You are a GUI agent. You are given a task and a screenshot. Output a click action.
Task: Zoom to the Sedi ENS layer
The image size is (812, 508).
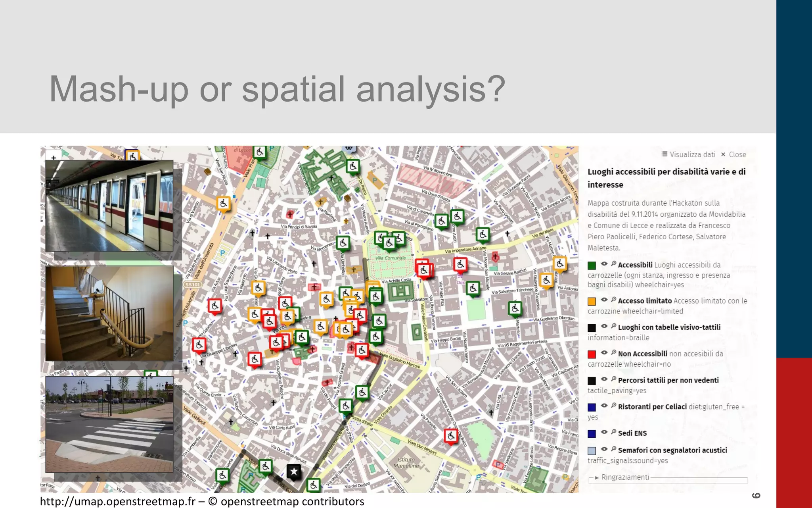613,432
